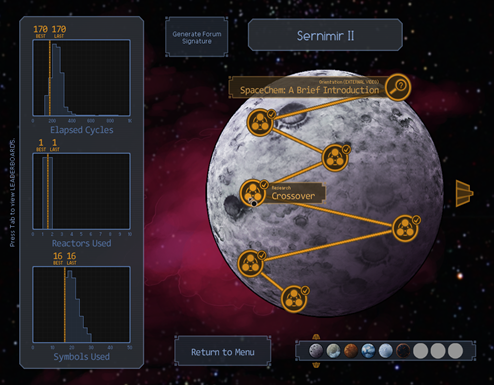Screen dimensions: 494x385
Task: Select the first level node linked to the introduction video
Action: click(x=260, y=122)
